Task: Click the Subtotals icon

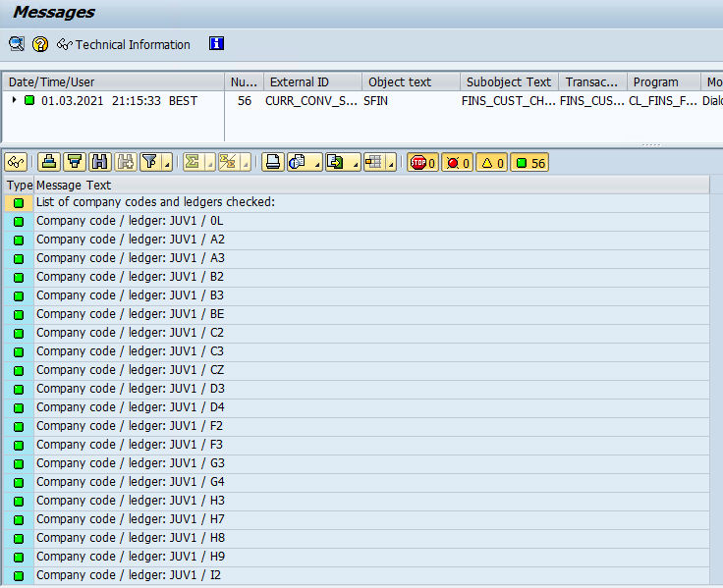Action: tap(228, 162)
